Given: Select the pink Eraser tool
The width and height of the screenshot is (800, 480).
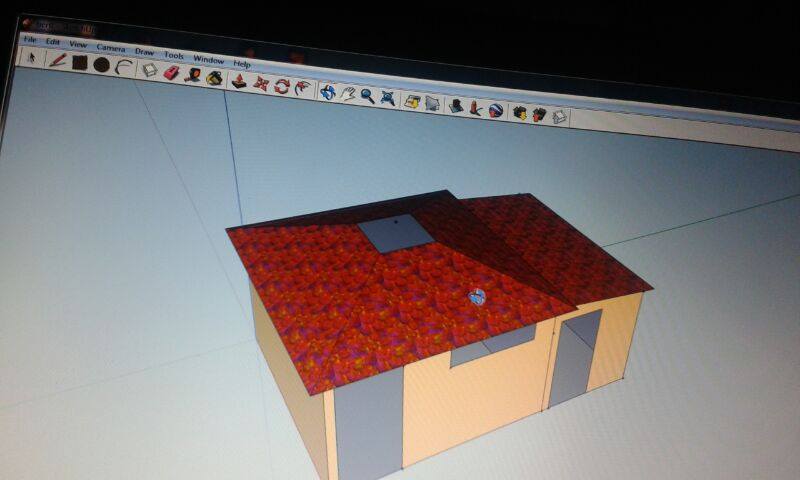Looking at the screenshot, I should pos(171,72).
